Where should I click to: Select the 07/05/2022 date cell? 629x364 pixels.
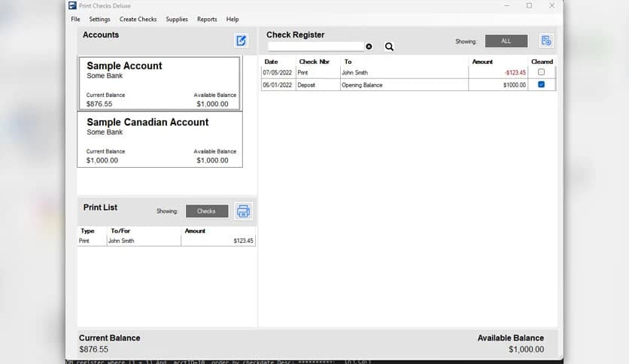click(x=278, y=72)
